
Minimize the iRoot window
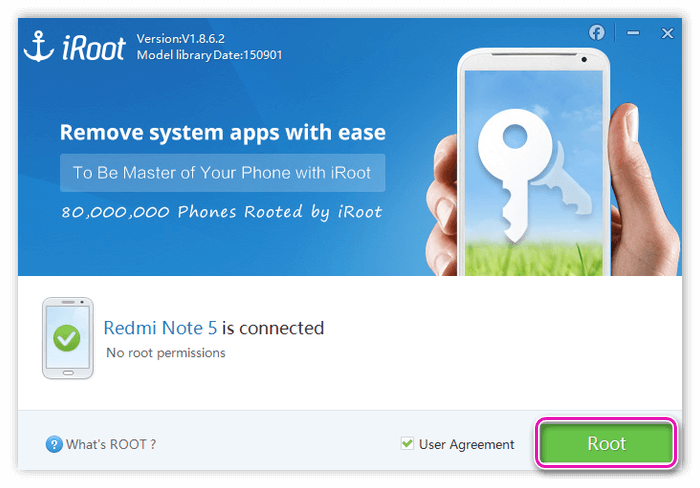click(633, 33)
